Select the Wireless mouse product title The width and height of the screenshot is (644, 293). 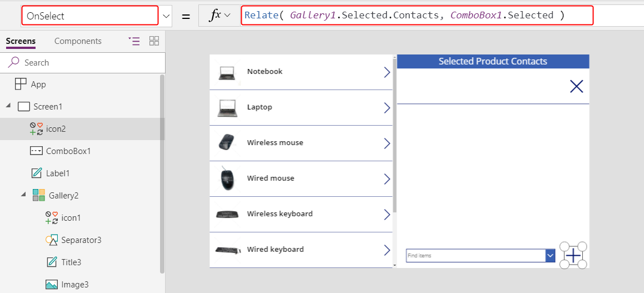(275, 142)
